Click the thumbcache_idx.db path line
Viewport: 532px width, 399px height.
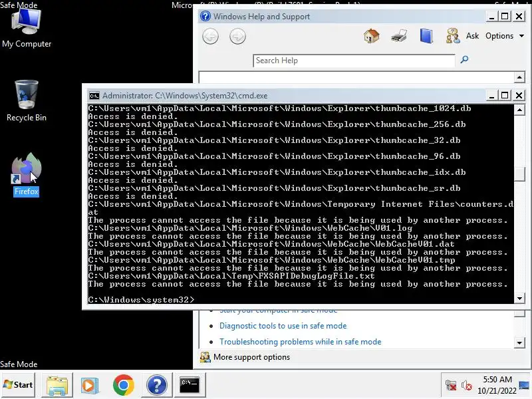coord(277,172)
